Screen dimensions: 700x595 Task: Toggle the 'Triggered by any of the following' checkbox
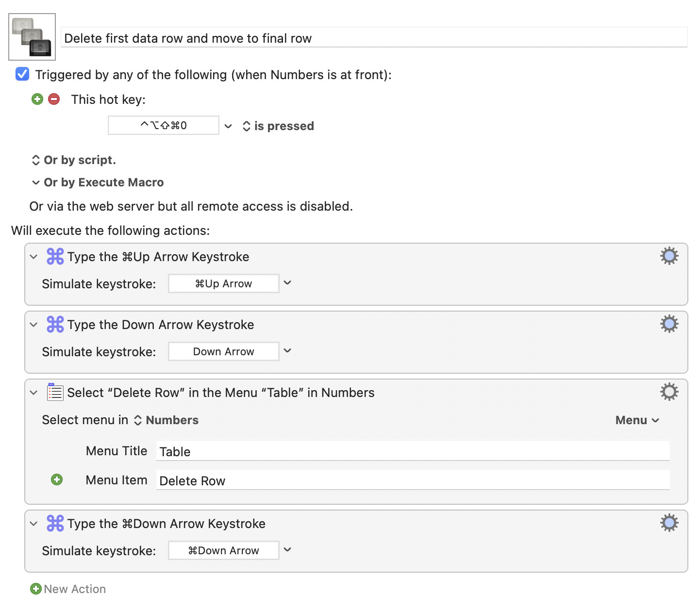(x=22, y=74)
